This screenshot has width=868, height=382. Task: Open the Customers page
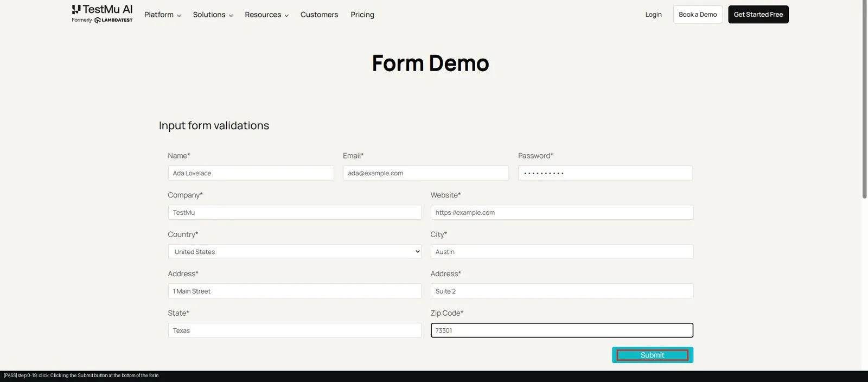319,15
